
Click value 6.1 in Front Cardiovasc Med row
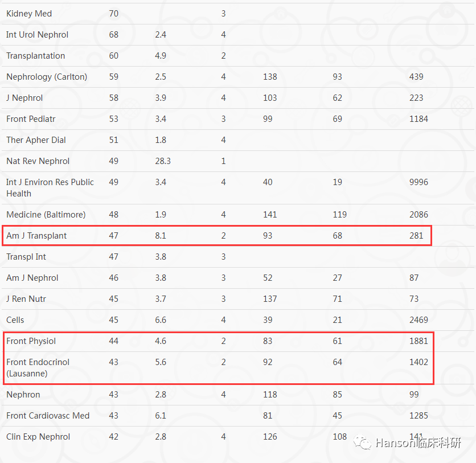pyautogui.click(x=161, y=416)
